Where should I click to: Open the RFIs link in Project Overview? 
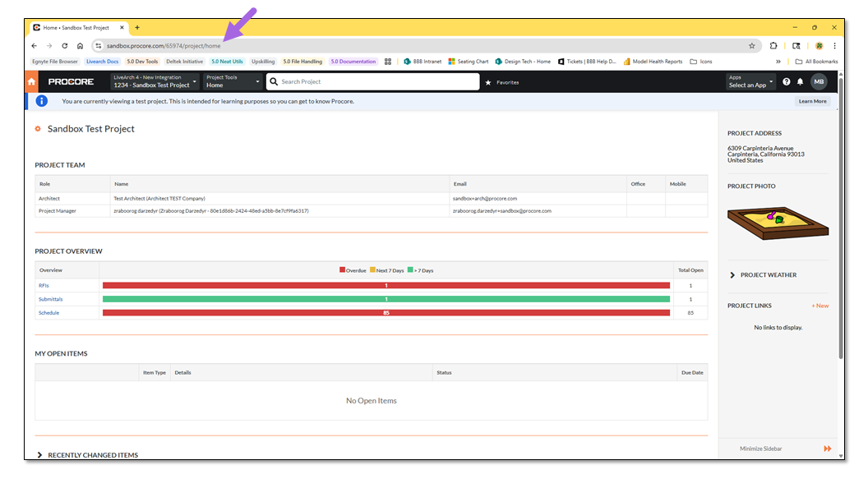click(44, 286)
